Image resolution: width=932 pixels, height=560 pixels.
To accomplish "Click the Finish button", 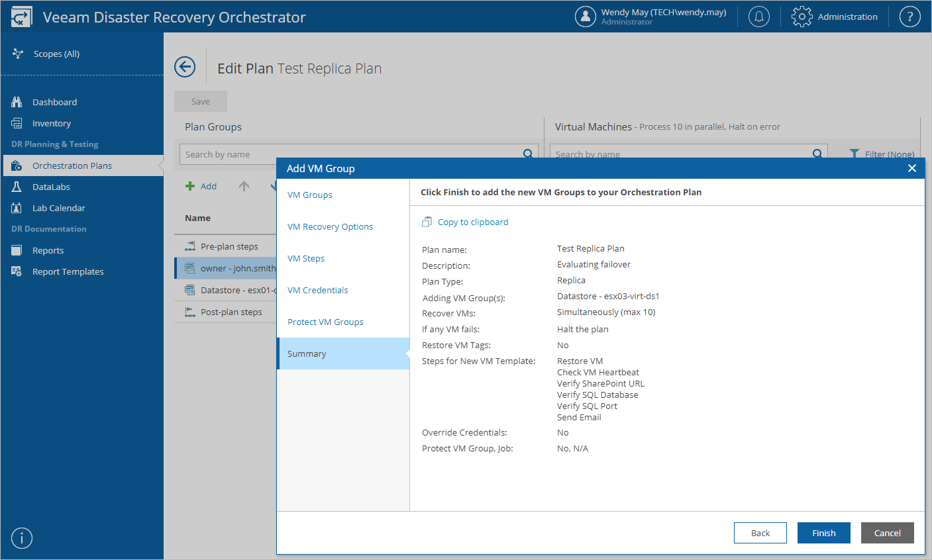I will pos(824,533).
